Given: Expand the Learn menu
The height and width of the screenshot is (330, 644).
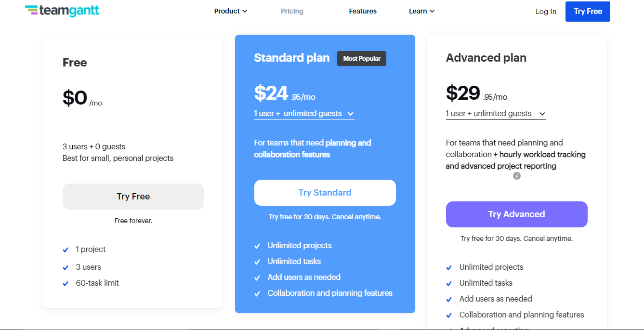Looking at the screenshot, I should [421, 11].
